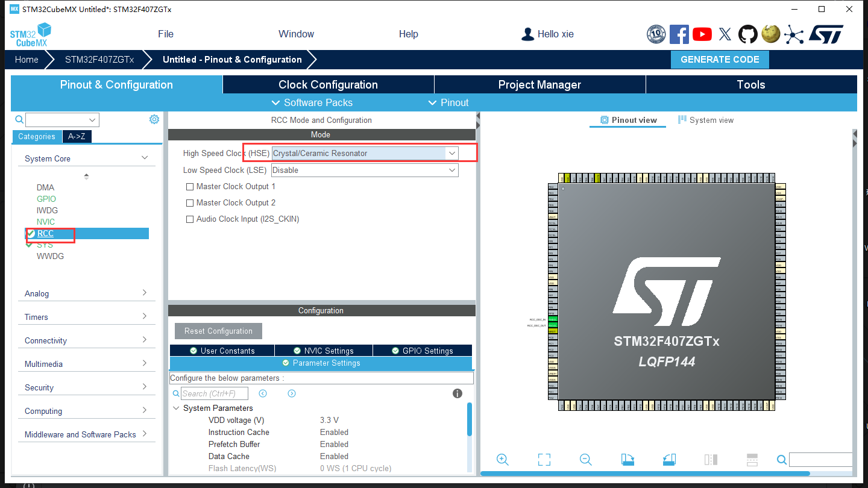Zoom in on the pinout view

coord(503,460)
